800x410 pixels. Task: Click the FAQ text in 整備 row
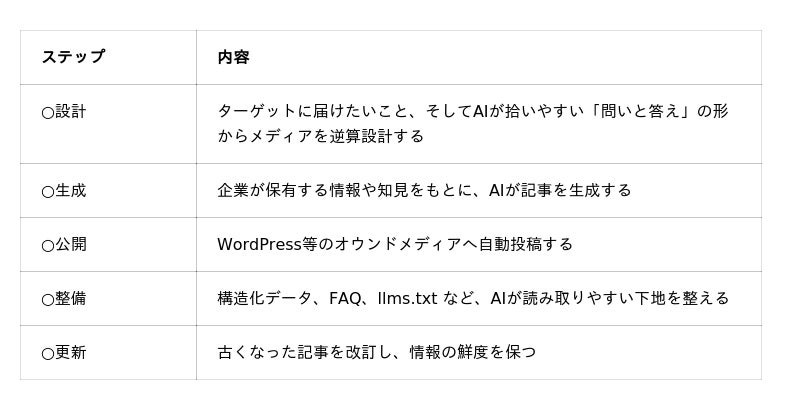345,299
